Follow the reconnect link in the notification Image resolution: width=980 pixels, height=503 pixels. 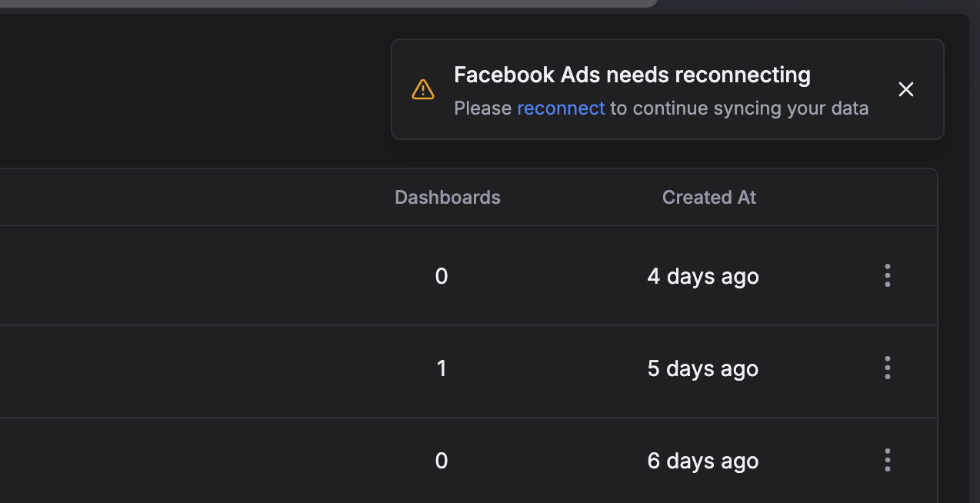click(561, 108)
